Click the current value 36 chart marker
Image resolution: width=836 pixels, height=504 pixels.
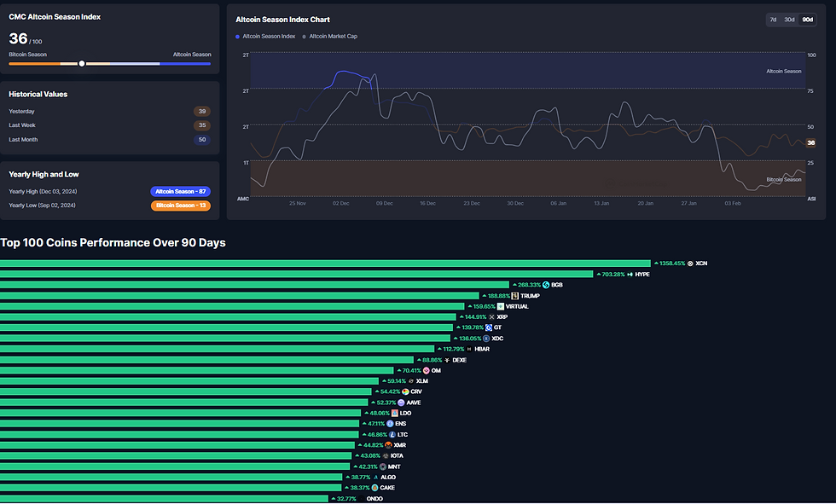(811, 142)
